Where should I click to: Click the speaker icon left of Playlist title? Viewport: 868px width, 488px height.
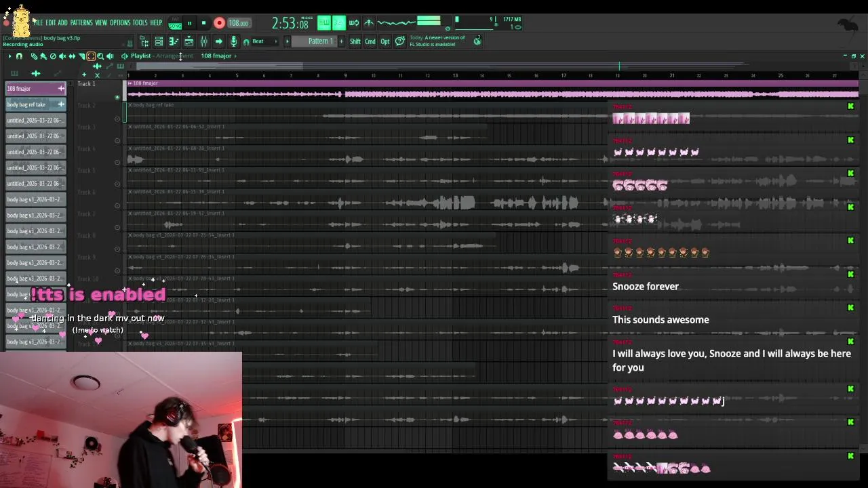click(x=124, y=56)
